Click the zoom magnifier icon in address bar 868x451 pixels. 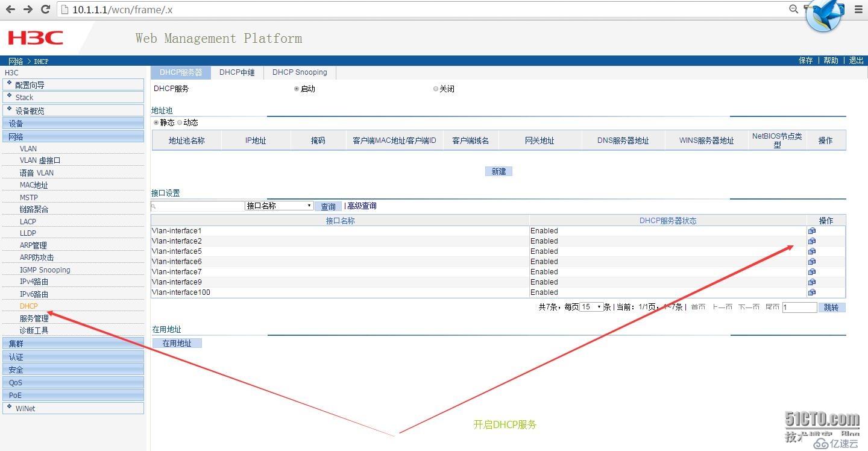(793, 8)
